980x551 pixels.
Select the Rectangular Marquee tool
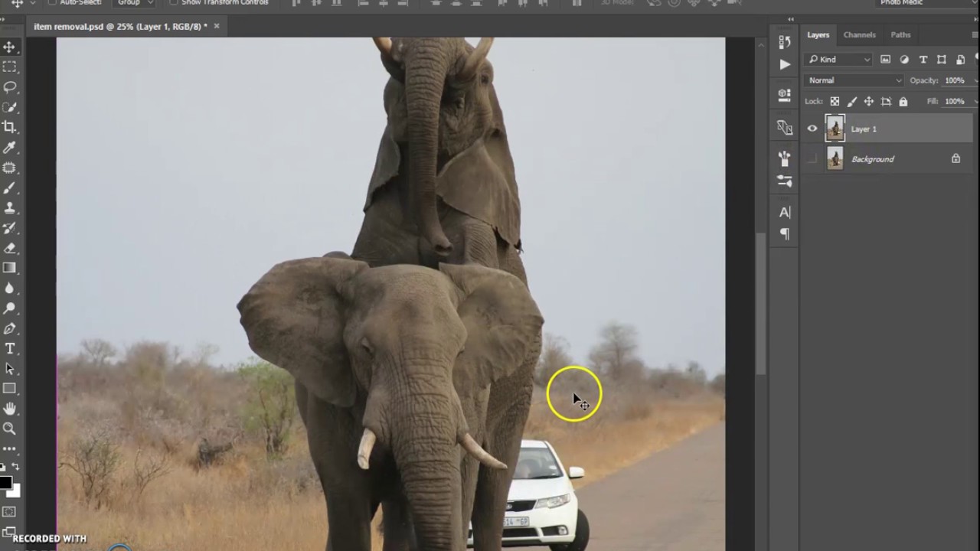pos(10,67)
